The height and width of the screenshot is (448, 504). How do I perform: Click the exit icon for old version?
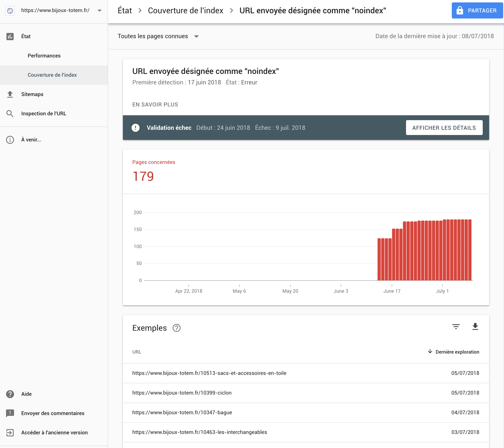pos(10,433)
